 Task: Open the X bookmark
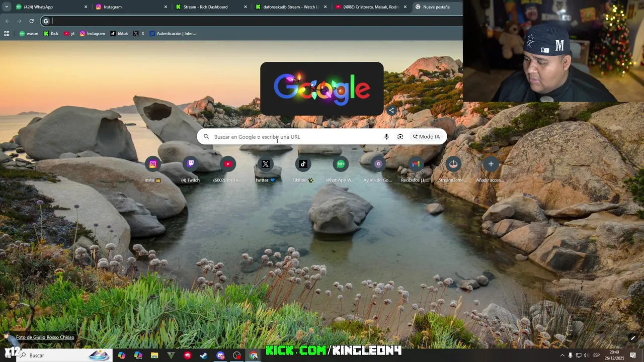139,34
